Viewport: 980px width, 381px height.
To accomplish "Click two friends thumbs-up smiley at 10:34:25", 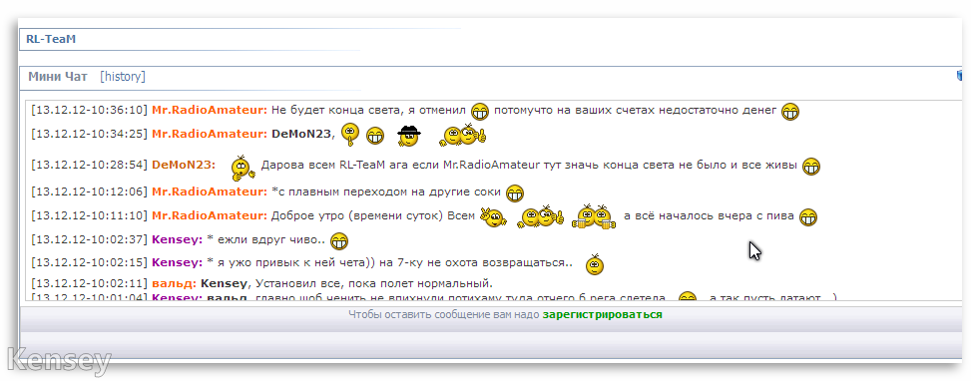I will 462,135.
